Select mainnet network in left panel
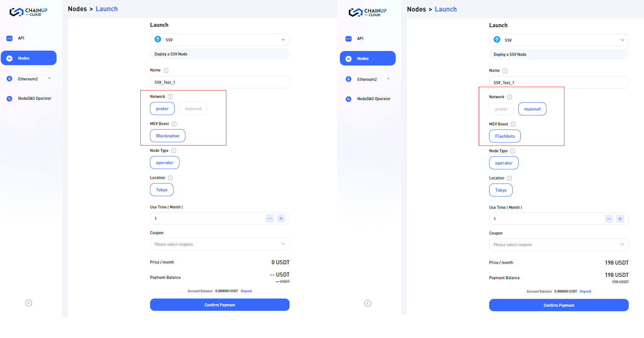Viewport: 644px width, 338px height. pos(193,109)
